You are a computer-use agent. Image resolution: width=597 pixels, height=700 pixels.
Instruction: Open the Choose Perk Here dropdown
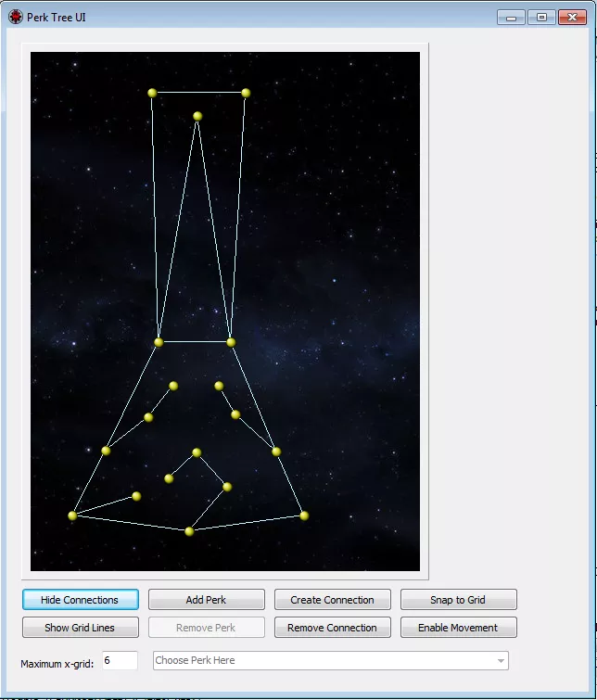[x=330, y=660]
